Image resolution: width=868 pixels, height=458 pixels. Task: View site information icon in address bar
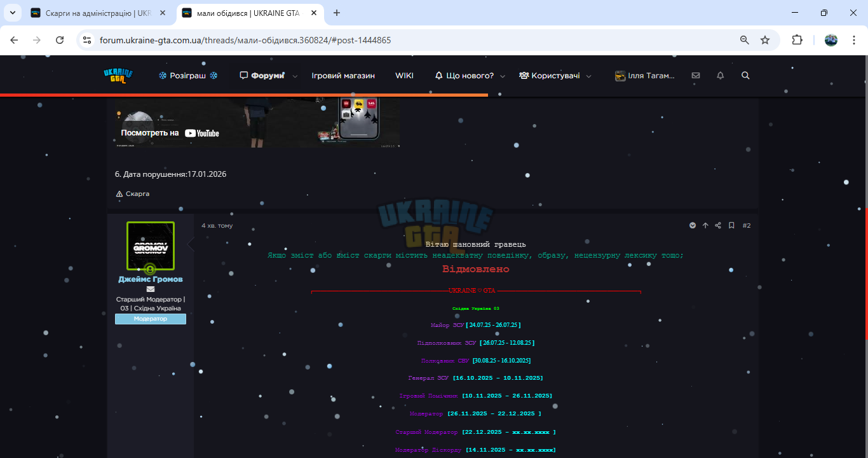(x=88, y=40)
